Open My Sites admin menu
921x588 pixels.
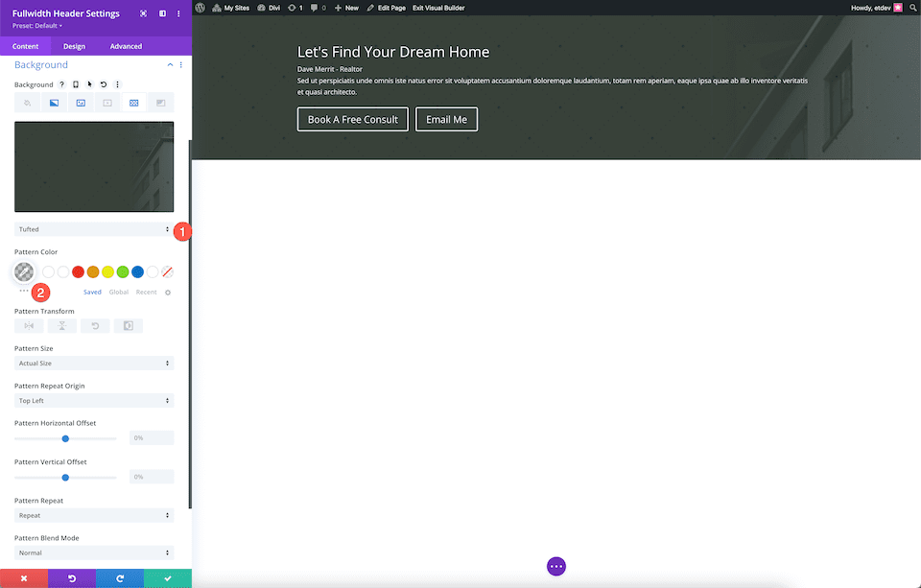(x=231, y=8)
